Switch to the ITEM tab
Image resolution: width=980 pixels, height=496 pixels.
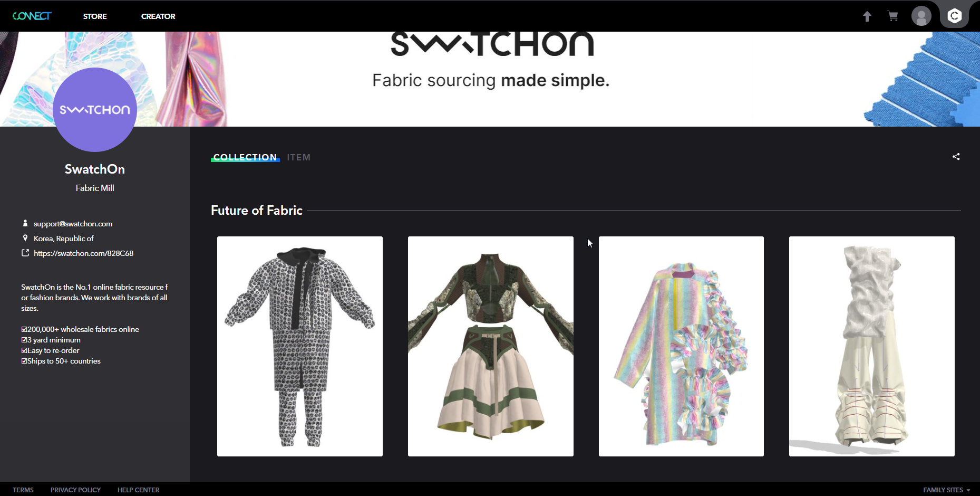coord(299,157)
